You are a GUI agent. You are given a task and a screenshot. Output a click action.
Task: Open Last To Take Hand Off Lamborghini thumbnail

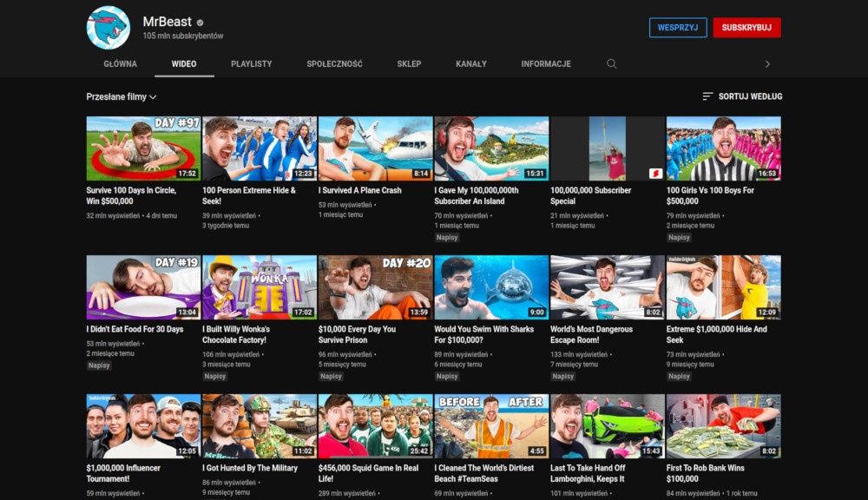tap(608, 426)
